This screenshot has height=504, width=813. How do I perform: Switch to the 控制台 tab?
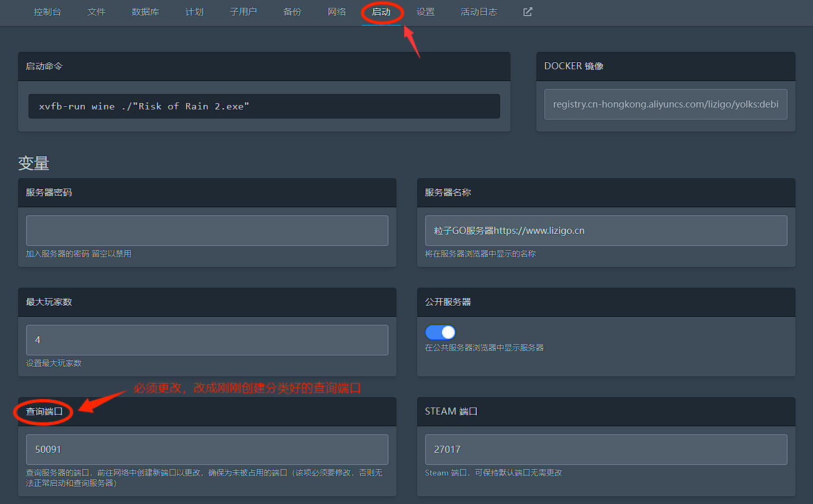click(47, 12)
